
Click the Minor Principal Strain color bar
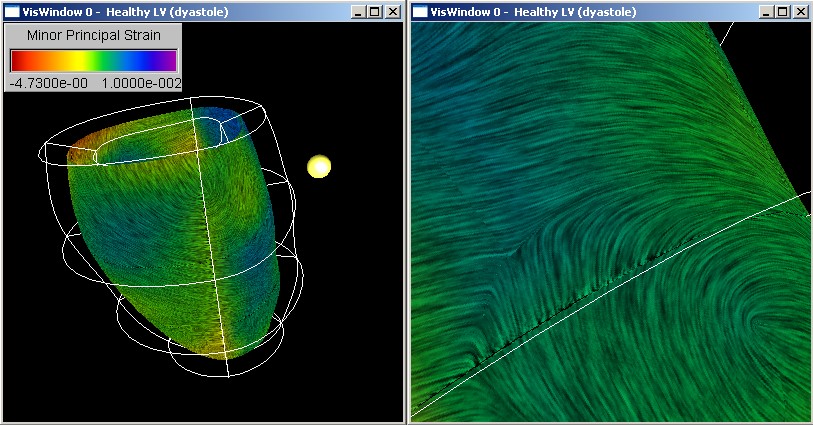94,61
